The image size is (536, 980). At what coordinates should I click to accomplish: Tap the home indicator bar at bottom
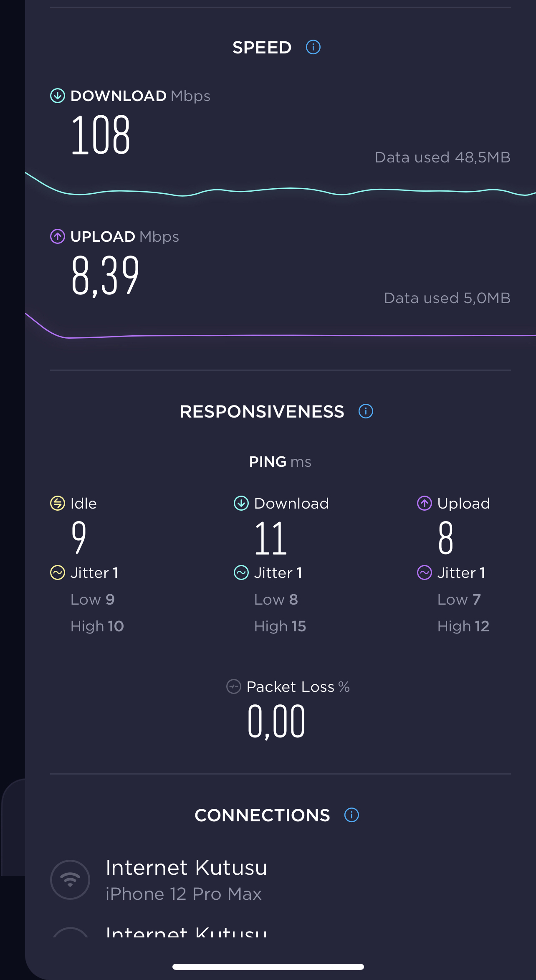(x=268, y=967)
